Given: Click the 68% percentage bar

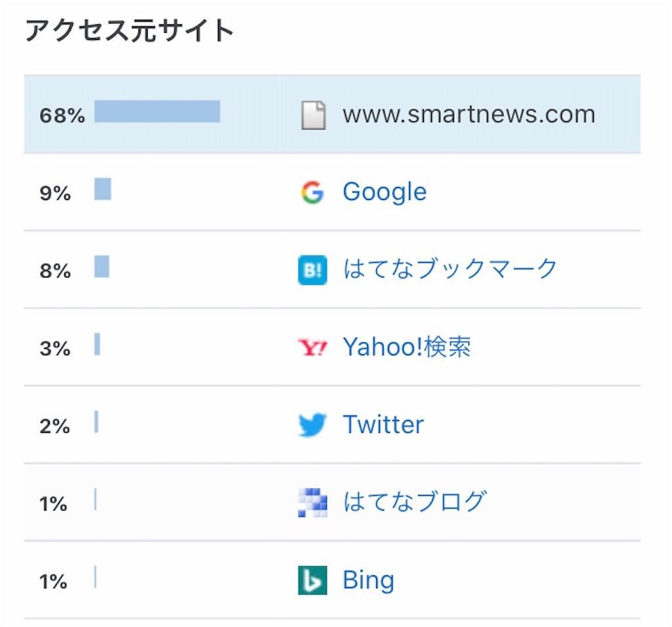Looking at the screenshot, I should [x=157, y=111].
